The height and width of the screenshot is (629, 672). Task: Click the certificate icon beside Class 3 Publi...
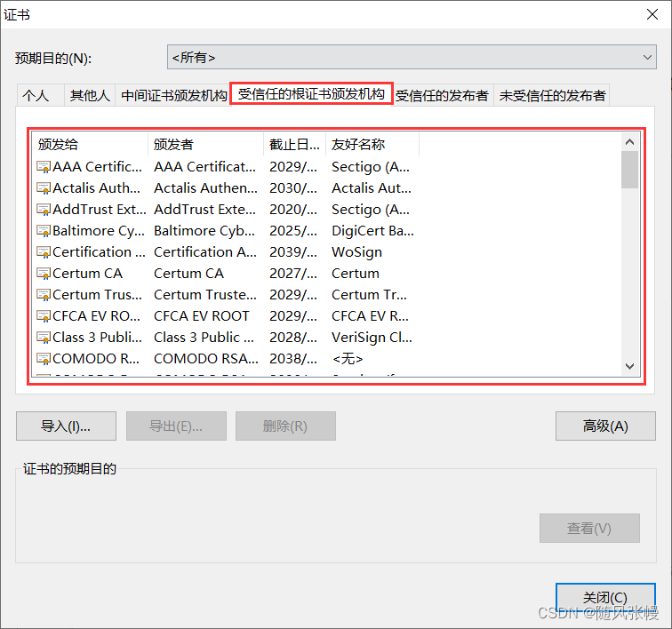(x=44, y=338)
